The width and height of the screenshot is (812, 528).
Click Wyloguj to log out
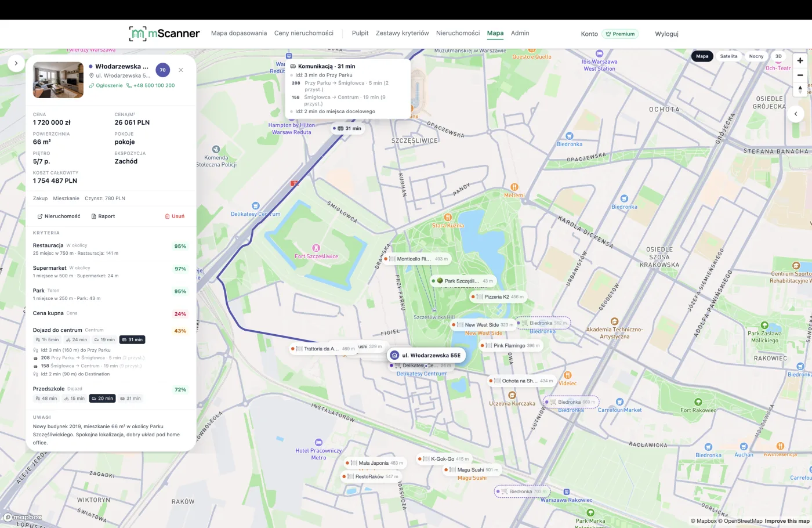point(667,34)
